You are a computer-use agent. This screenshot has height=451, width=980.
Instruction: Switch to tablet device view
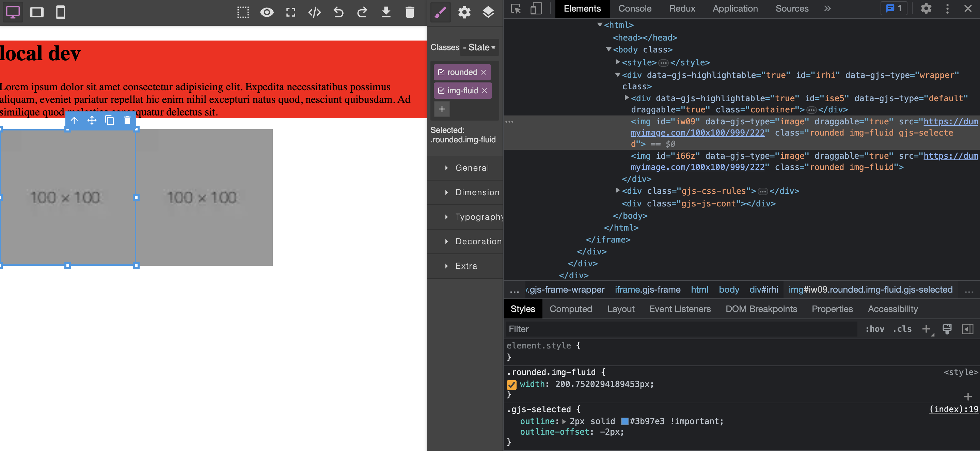36,12
